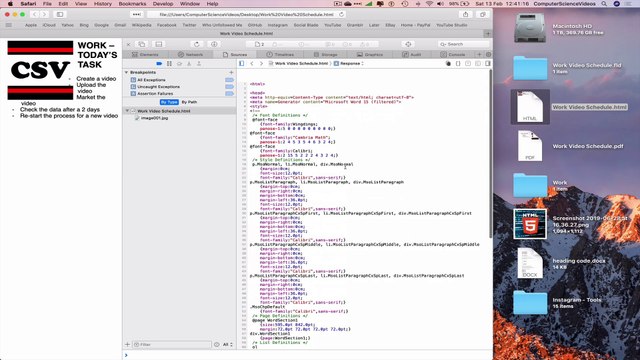Click the dock inspector layout icon
The image size is (640, 360).
point(159,44)
